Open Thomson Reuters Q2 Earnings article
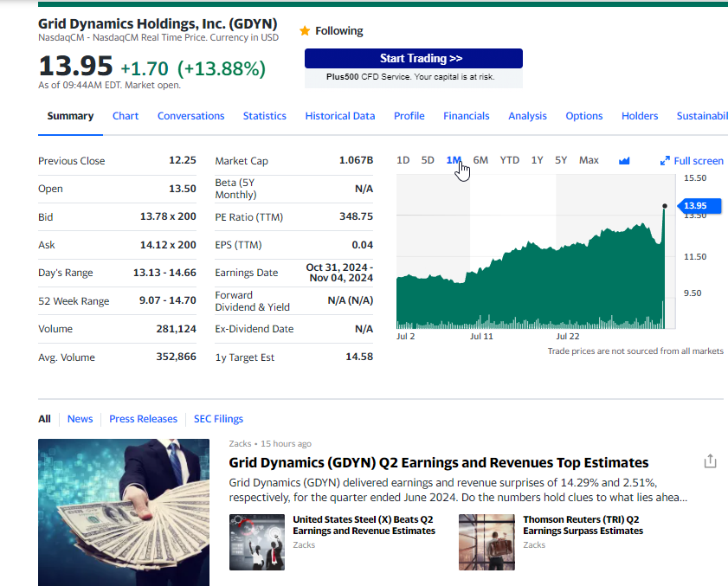The height and width of the screenshot is (586, 728). [x=583, y=525]
